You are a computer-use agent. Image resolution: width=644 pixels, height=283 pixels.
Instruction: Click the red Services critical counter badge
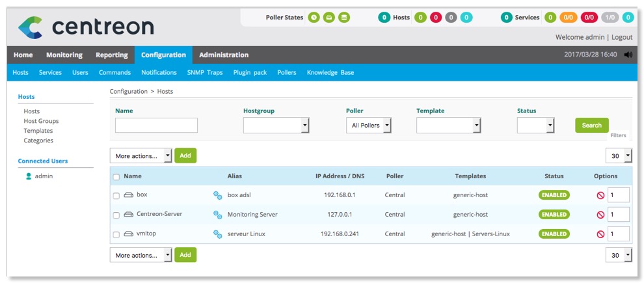(x=589, y=18)
